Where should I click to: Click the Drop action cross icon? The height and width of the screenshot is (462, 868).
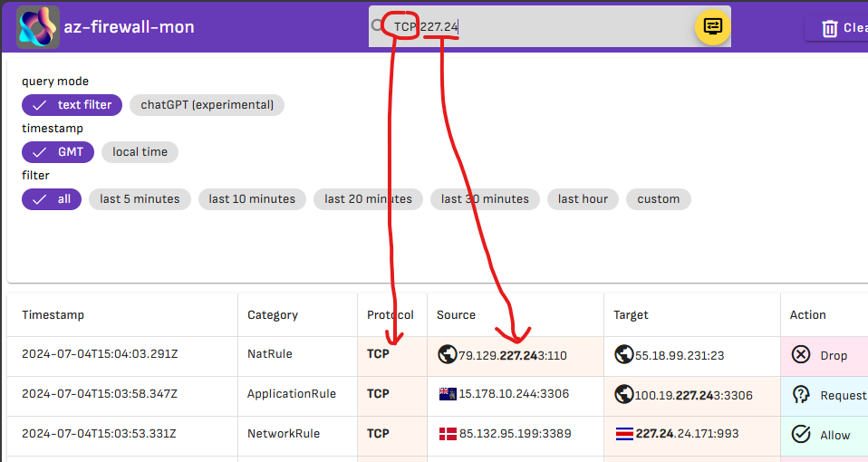[800, 354]
